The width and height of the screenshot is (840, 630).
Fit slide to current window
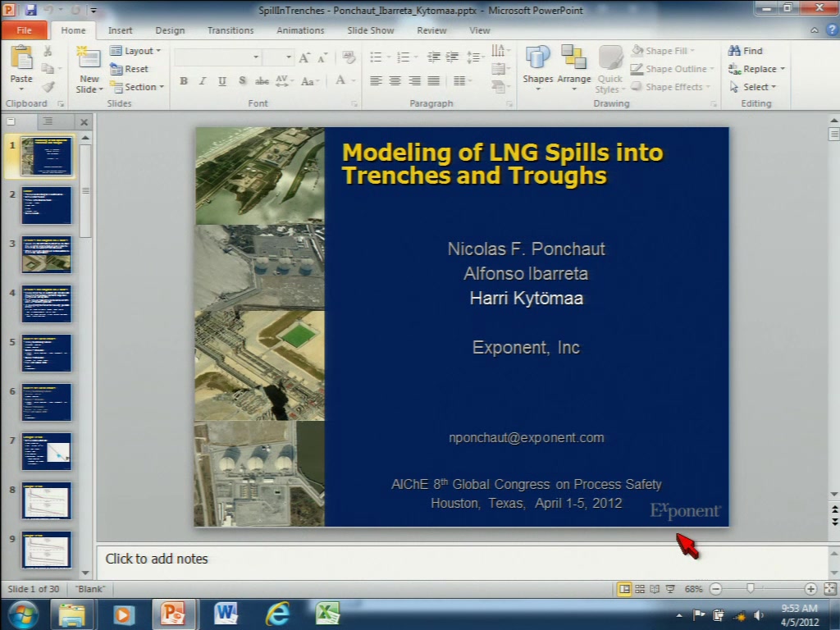point(830,589)
